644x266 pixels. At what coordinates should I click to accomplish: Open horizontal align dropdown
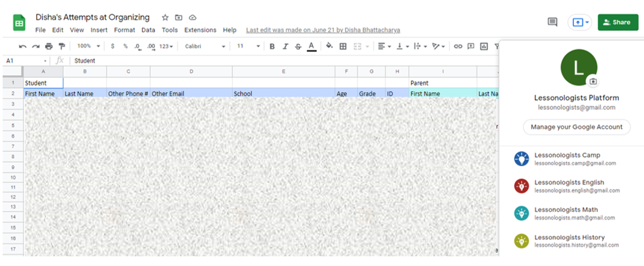pyautogui.click(x=384, y=47)
